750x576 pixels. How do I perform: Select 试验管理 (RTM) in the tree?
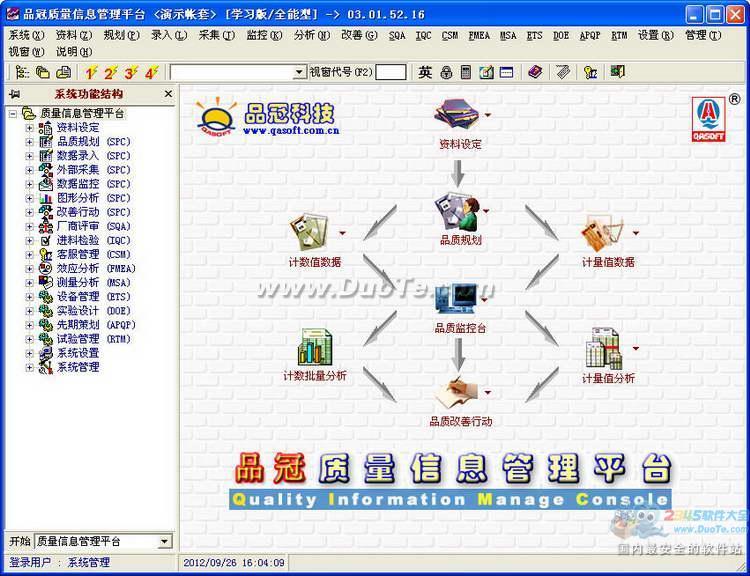pos(93,339)
